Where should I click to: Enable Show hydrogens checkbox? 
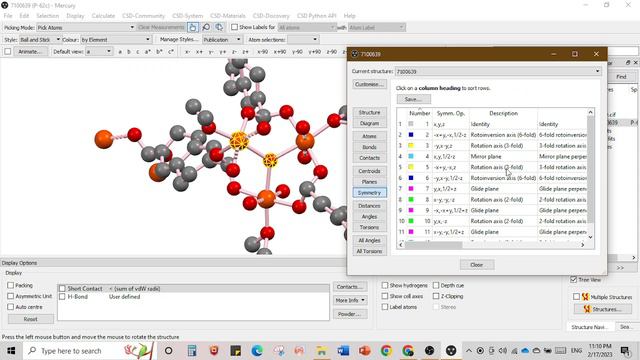[384, 285]
